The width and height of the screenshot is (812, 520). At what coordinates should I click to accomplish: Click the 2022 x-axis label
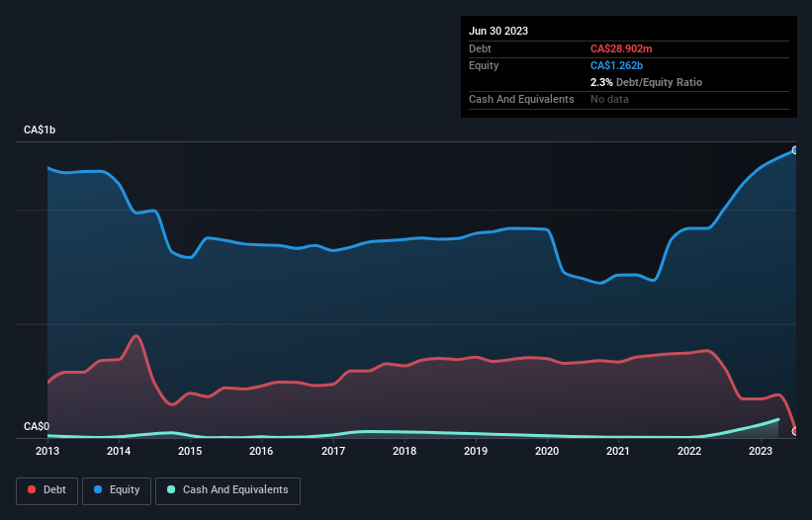[689, 451]
